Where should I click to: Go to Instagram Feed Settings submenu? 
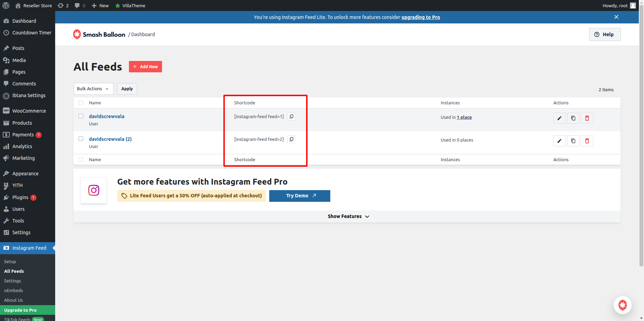pyautogui.click(x=12, y=281)
